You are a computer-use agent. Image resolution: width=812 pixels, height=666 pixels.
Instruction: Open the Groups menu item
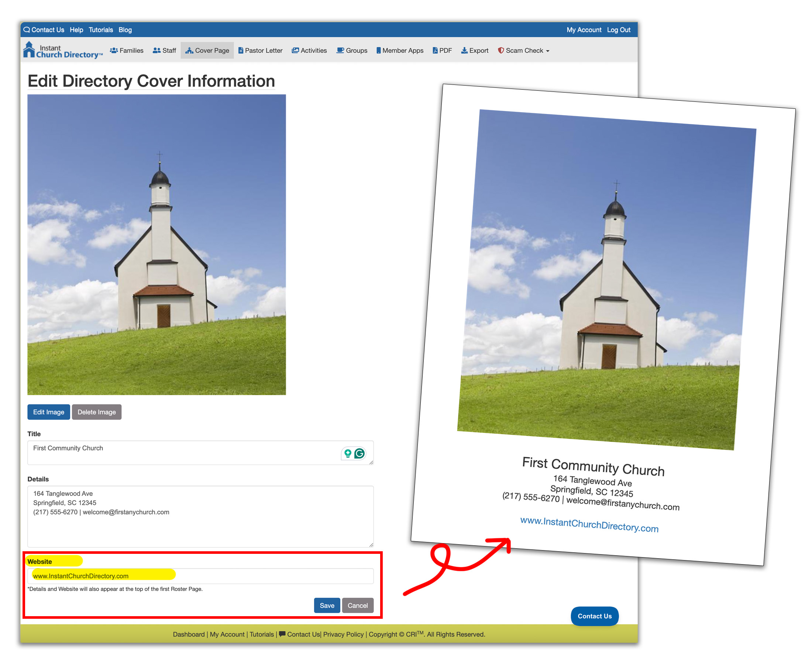[x=352, y=51]
